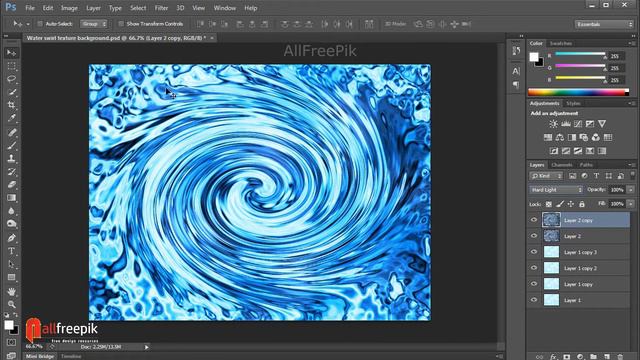The image size is (640, 360).
Task: Add a Color Balance adjustment
Action: (x=560, y=138)
